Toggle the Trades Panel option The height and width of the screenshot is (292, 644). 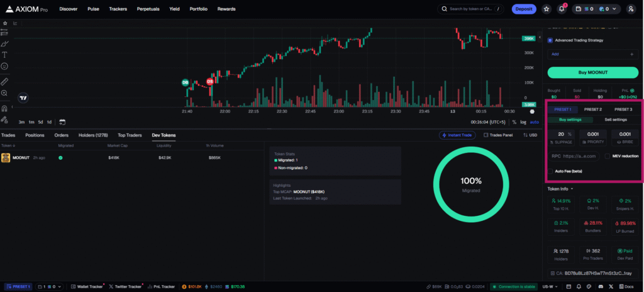tap(498, 135)
